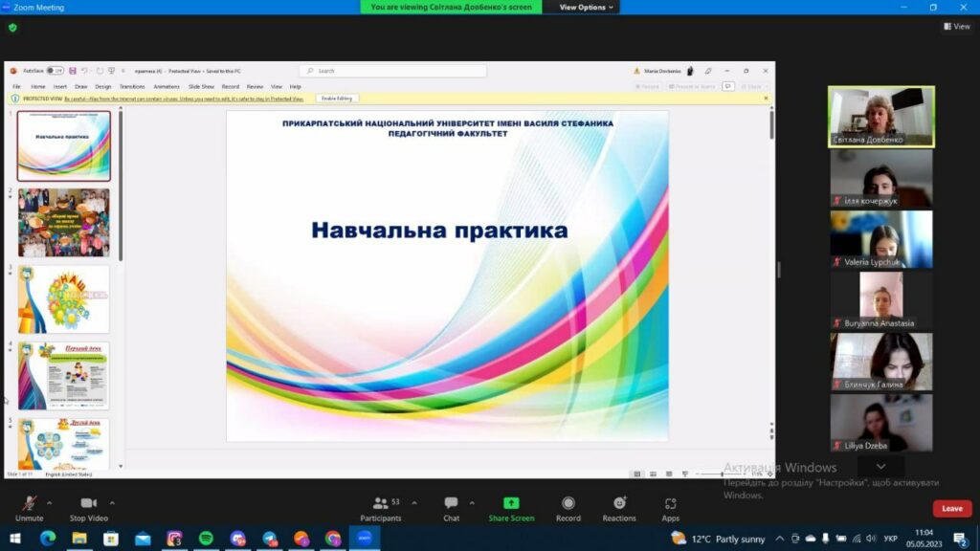The image size is (980, 551).
Task: Select the Slide Show tab
Action: [201, 86]
